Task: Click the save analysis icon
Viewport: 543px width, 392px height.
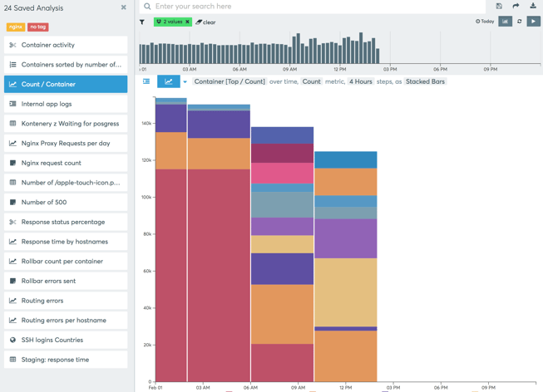Action: tap(499, 6)
